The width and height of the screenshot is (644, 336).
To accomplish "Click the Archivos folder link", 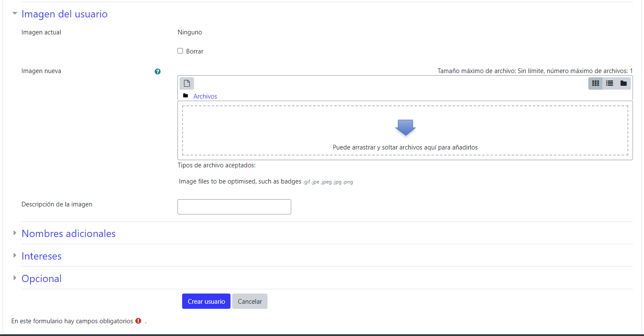I will [205, 96].
